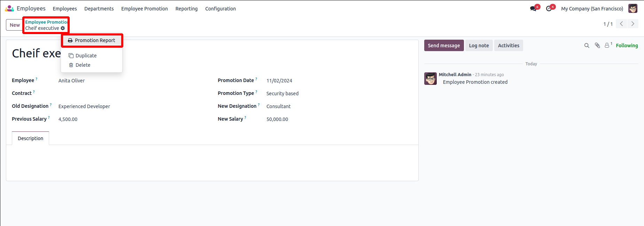The height and width of the screenshot is (226, 644).
Task: Open the activities clock icon
Action: pyautogui.click(x=549, y=9)
